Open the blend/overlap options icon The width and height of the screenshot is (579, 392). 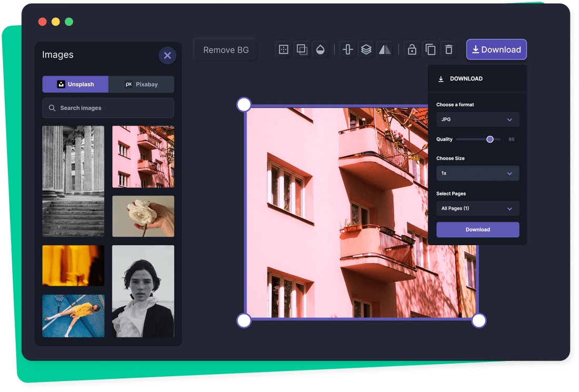click(302, 49)
